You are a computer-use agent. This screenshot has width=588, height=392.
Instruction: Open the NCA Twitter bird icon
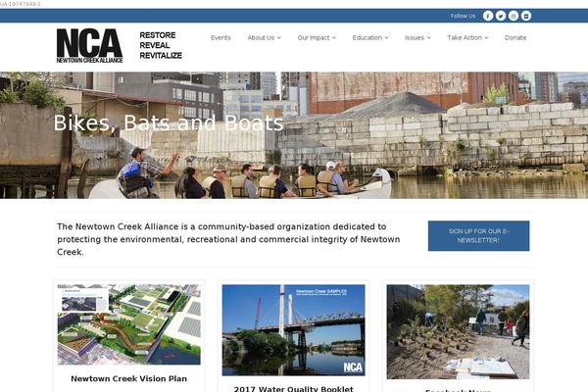[x=501, y=16]
